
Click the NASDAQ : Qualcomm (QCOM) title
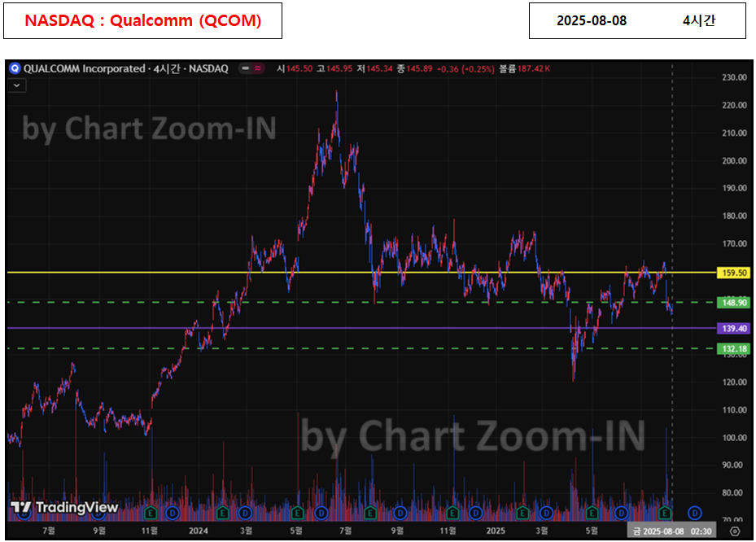pos(142,20)
